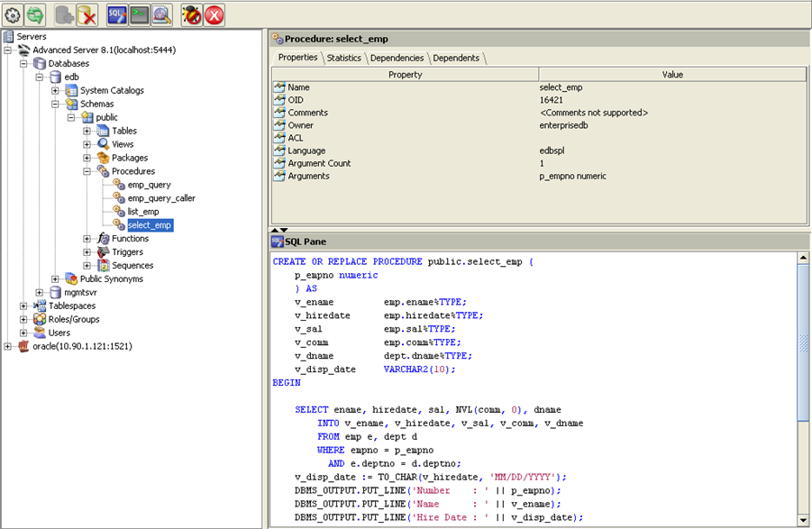Image resolution: width=812 pixels, height=529 pixels.
Task: Click the gear preferences toolbar icon
Action: tap(13, 14)
